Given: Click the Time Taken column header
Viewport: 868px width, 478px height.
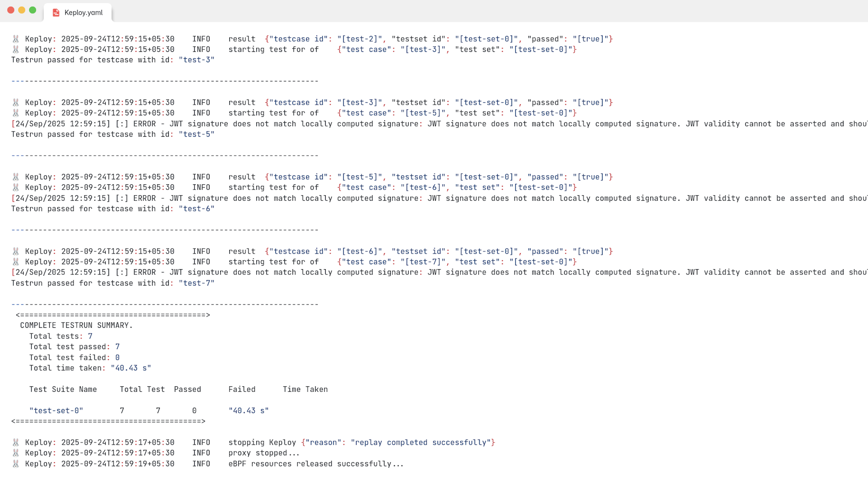Looking at the screenshot, I should [x=305, y=389].
